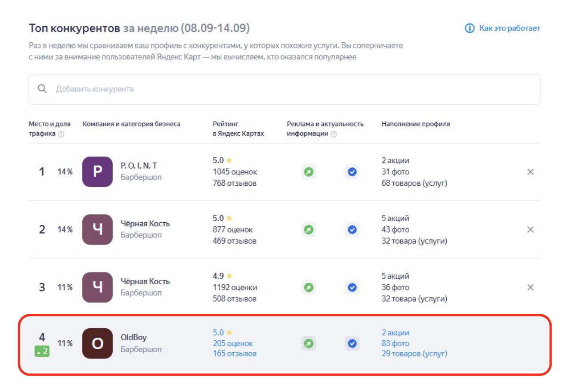580x392 pixels.
Task: Click the green advertising icon in OldBoy row
Action: [309, 344]
